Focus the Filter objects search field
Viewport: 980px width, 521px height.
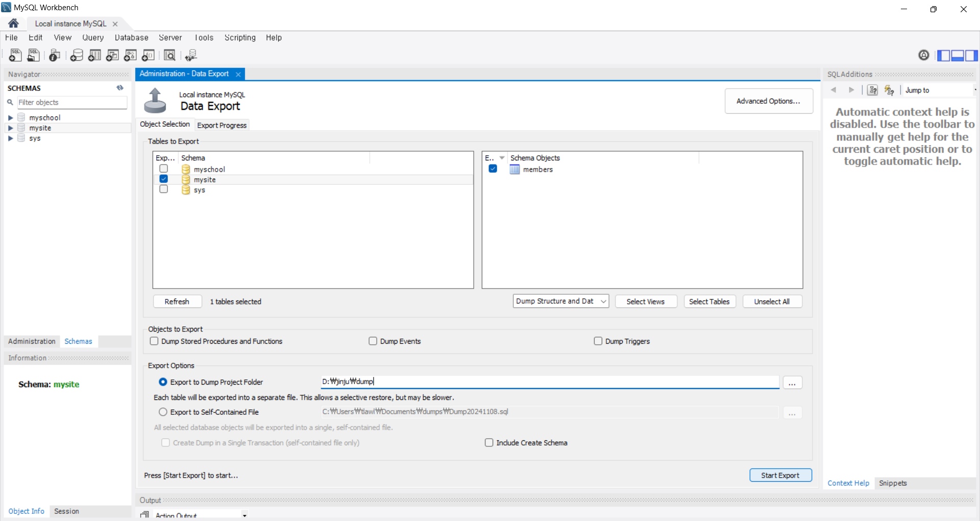[72, 103]
